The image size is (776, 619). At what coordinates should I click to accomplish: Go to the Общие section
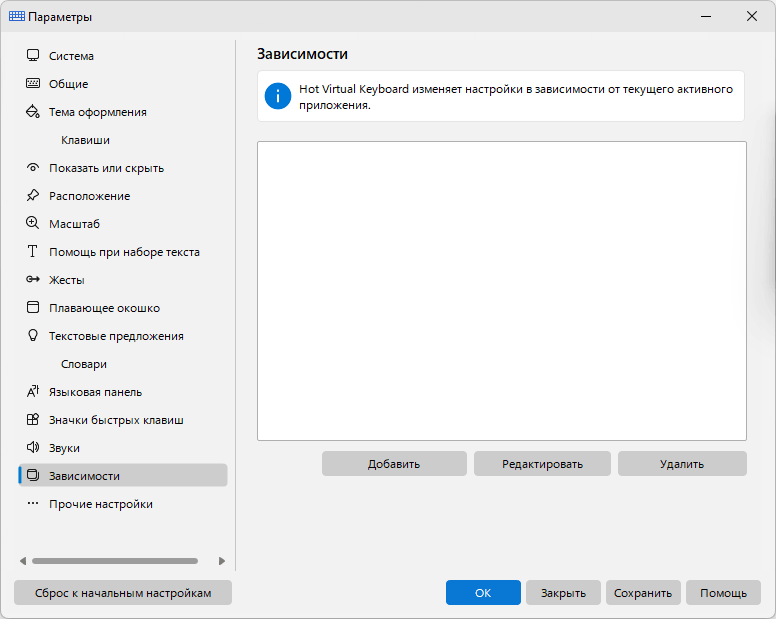point(123,84)
